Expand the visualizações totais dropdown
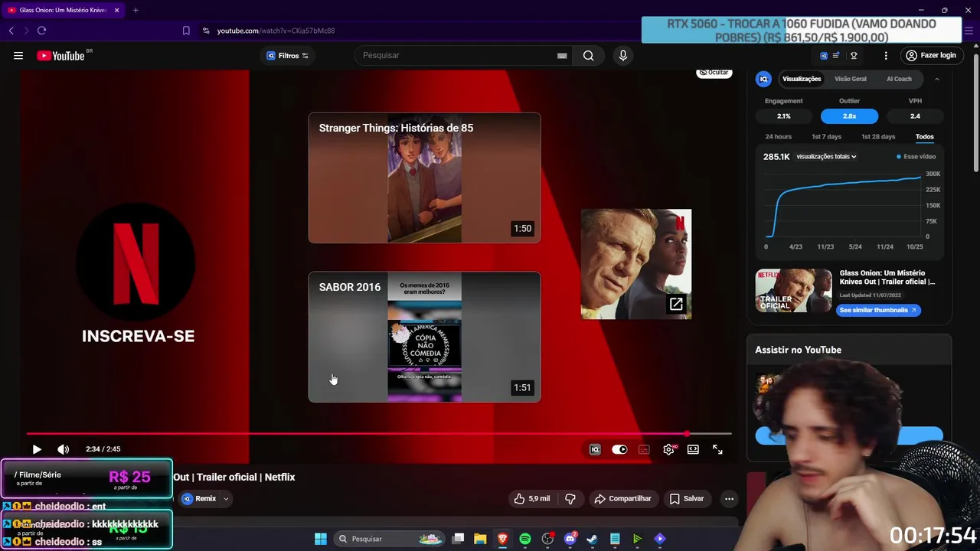 click(x=826, y=157)
